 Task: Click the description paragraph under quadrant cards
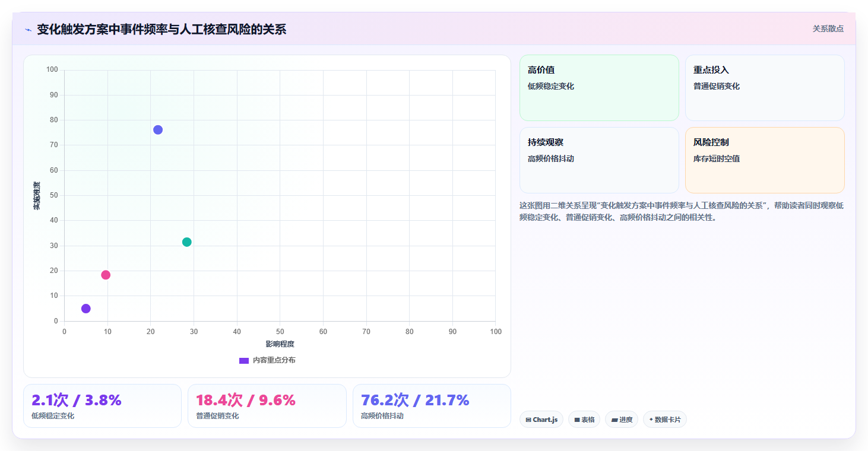(x=682, y=211)
